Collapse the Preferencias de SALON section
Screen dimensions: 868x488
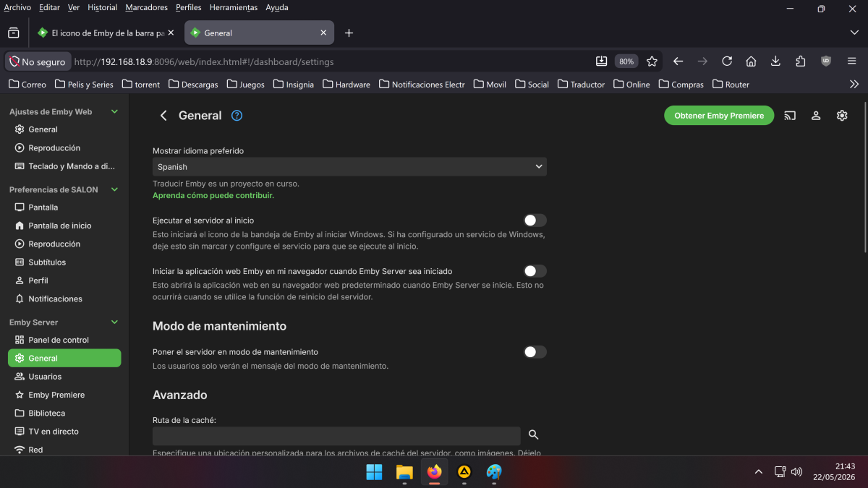click(x=114, y=189)
